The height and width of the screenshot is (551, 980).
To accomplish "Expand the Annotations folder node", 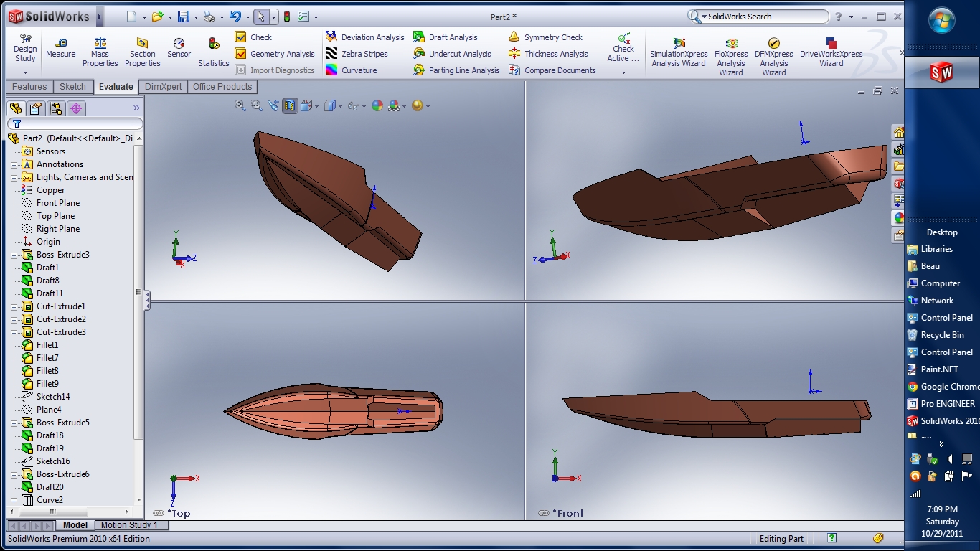I will click(14, 164).
